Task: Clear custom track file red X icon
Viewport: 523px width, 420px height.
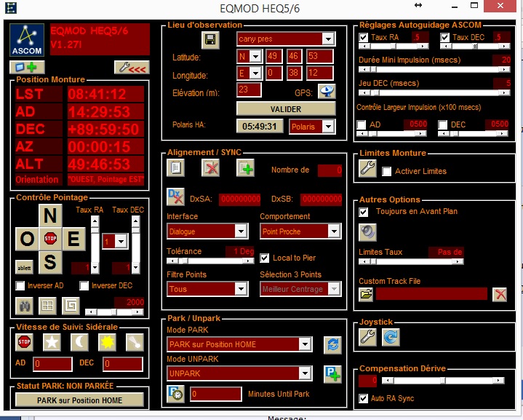Action: pyautogui.click(x=500, y=295)
